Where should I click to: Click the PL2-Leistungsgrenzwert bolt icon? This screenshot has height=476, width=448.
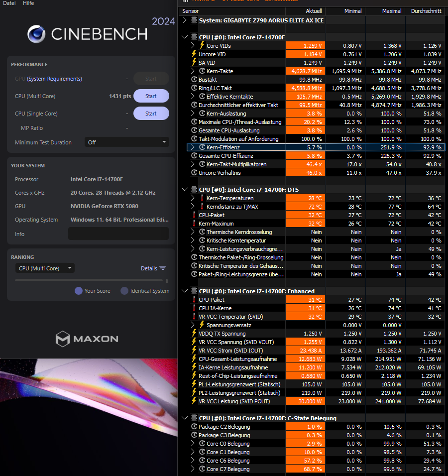coord(194,393)
